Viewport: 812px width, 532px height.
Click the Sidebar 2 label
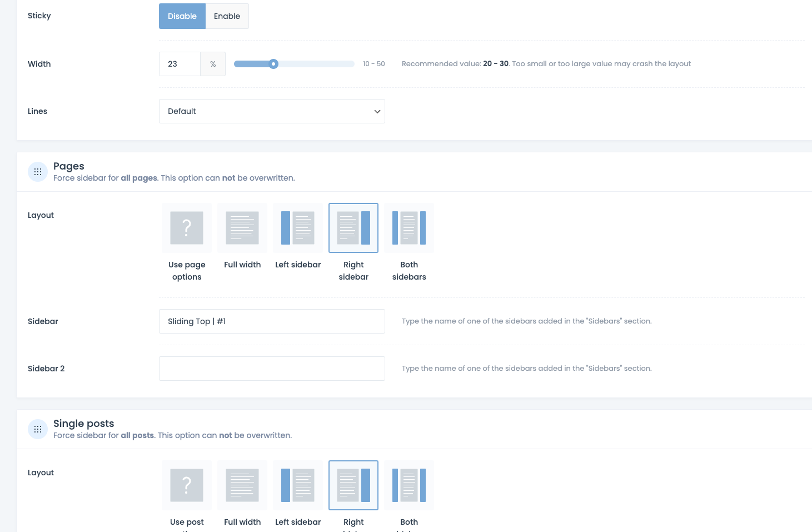tap(46, 369)
